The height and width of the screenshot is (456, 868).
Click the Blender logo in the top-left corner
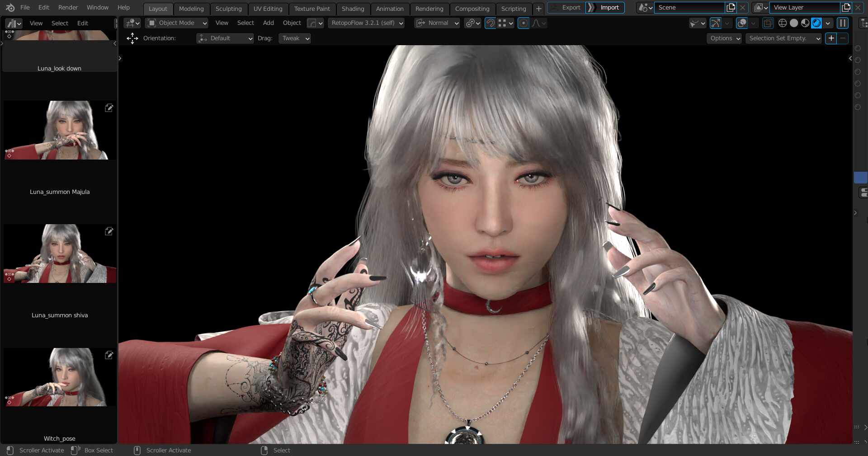click(x=9, y=7)
